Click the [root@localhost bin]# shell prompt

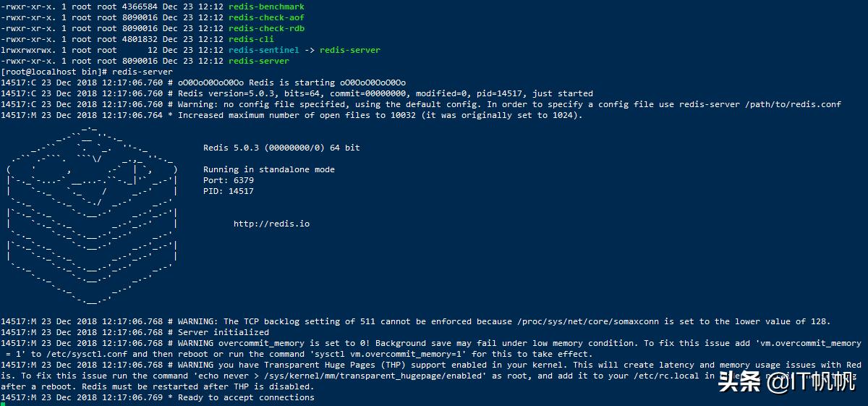pos(54,72)
